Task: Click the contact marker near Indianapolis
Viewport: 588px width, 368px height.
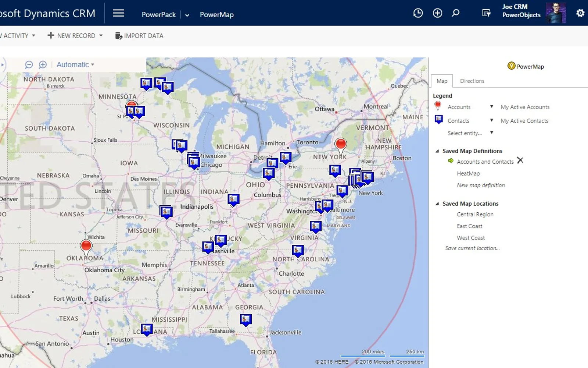Action: pos(233,200)
